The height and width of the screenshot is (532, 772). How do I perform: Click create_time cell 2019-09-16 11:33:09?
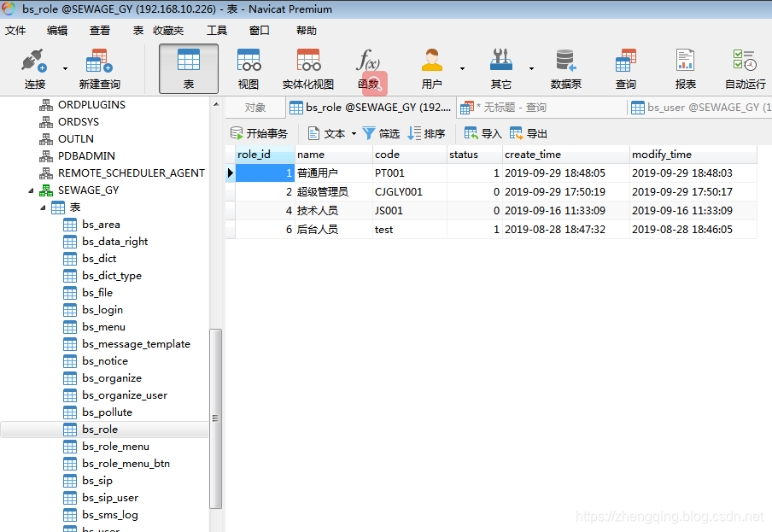coord(566,211)
